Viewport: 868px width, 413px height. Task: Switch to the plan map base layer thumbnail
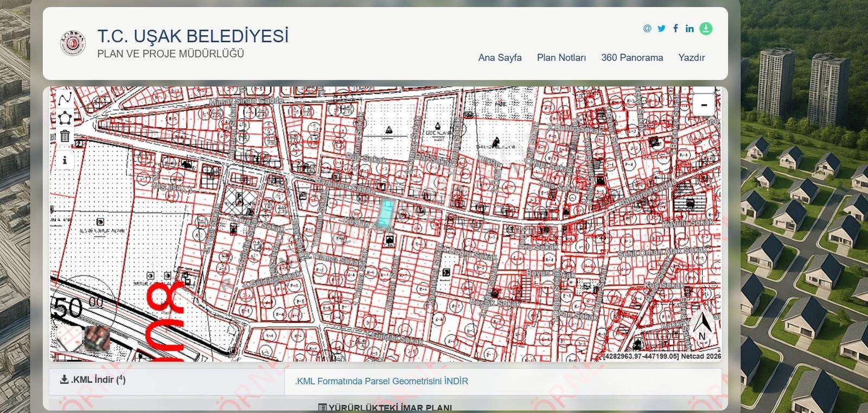(x=69, y=338)
